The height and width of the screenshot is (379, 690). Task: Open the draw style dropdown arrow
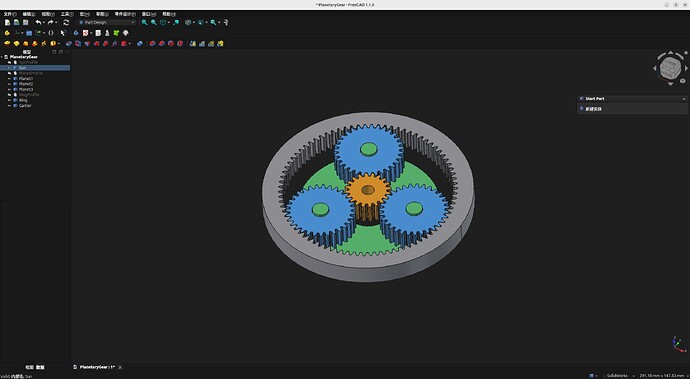(x=194, y=22)
